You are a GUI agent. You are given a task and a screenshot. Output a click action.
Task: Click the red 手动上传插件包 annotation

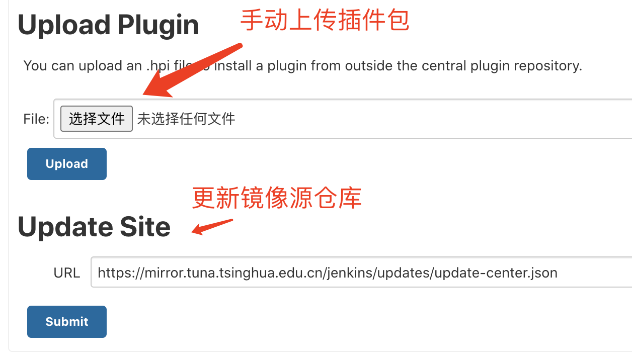pos(325,21)
